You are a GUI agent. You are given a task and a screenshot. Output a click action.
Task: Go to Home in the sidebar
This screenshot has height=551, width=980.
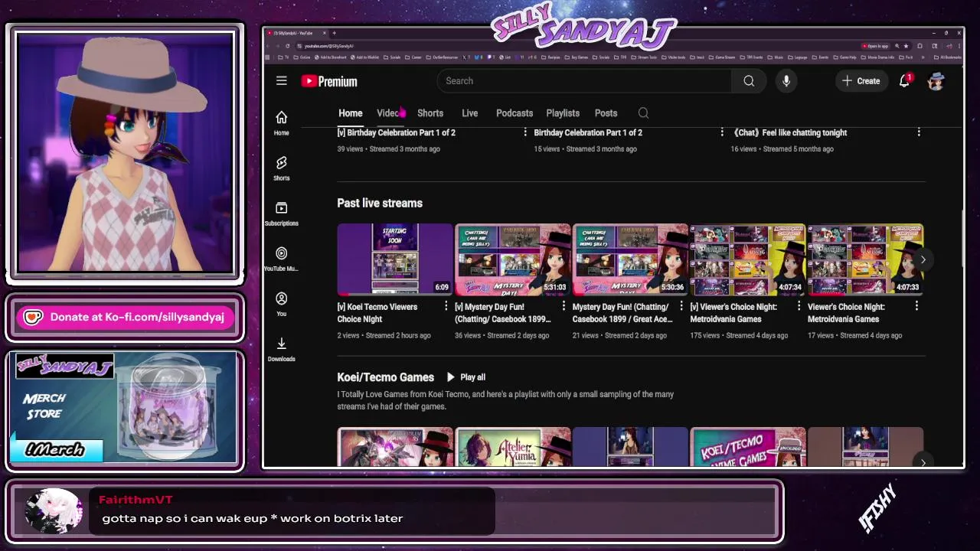point(281,122)
